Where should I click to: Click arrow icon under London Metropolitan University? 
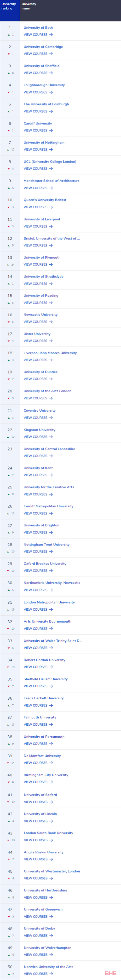51,609
